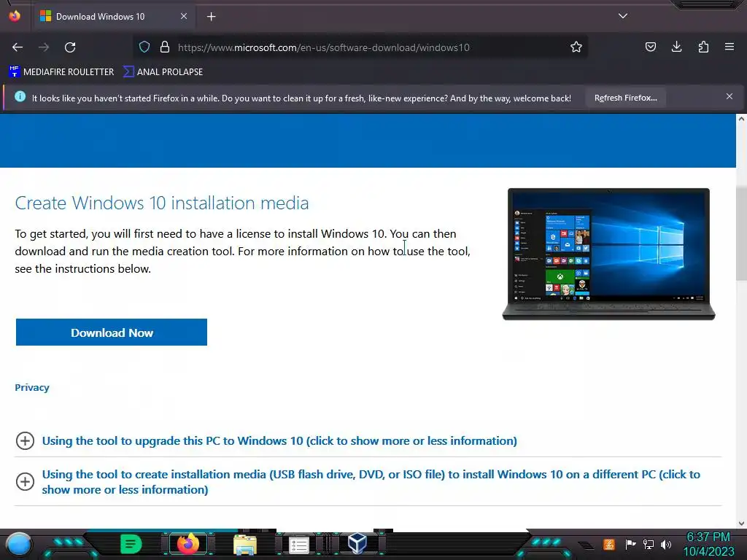Close the Download Windows 10 tab

184,16
